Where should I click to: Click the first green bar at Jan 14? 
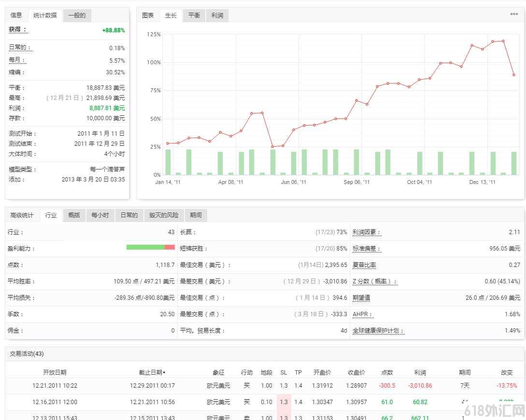[168, 162]
